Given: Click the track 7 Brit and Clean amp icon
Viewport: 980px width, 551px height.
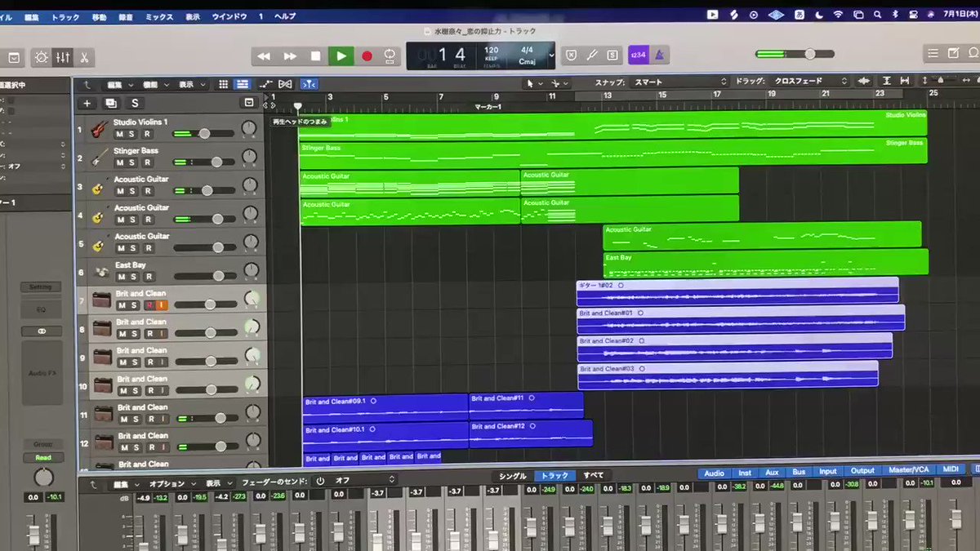Looking at the screenshot, I should pyautogui.click(x=101, y=300).
